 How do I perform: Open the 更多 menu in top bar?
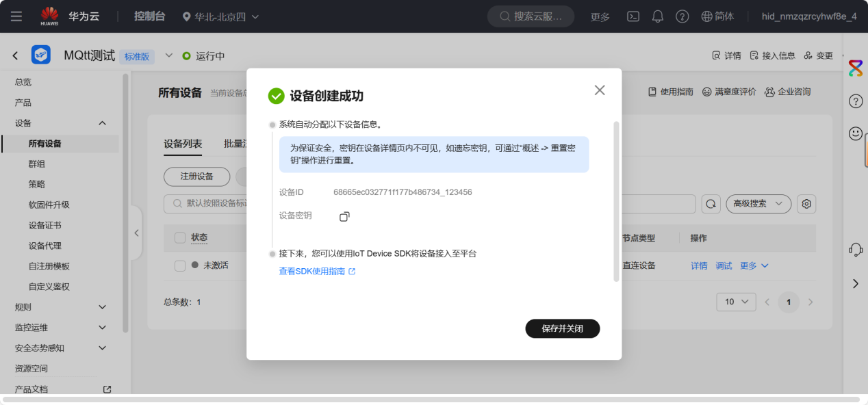600,16
